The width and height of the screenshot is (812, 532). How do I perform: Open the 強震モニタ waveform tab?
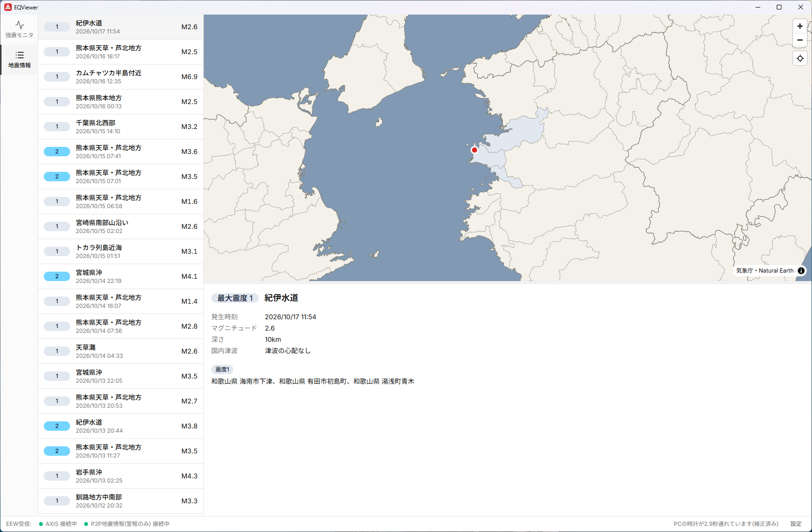tap(19, 29)
